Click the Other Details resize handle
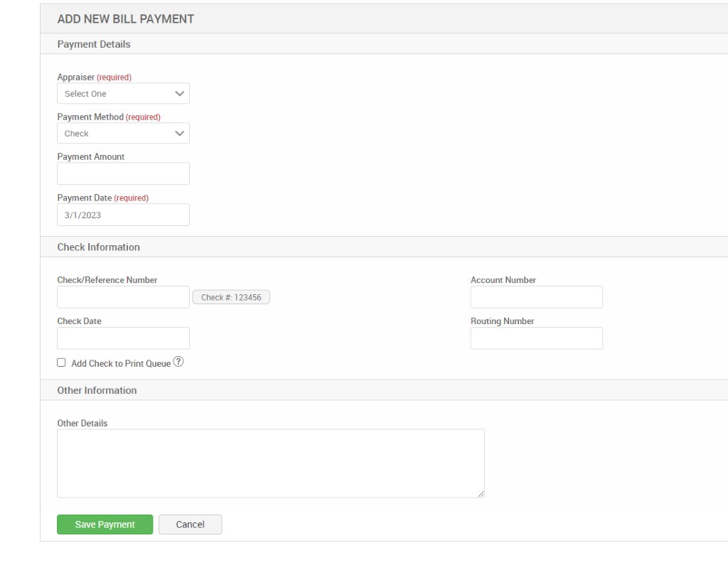 (481, 494)
